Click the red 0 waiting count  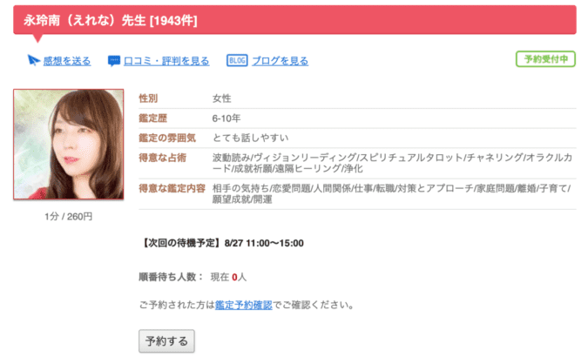click(234, 278)
